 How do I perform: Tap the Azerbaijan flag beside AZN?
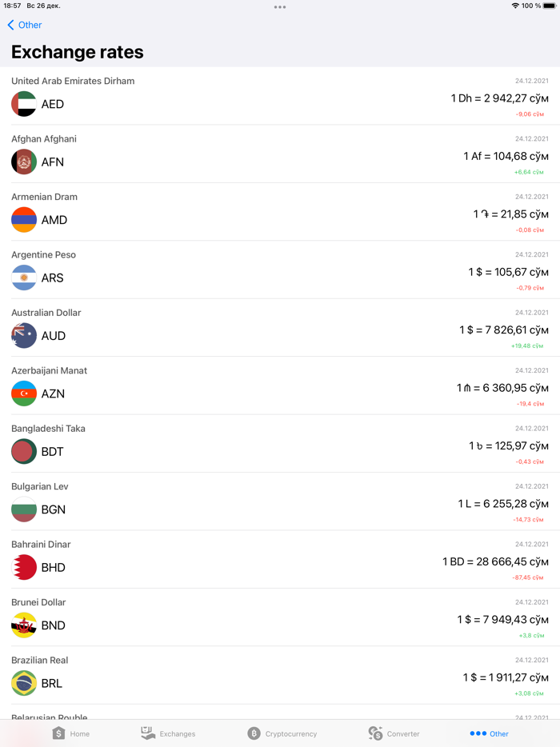point(23,393)
